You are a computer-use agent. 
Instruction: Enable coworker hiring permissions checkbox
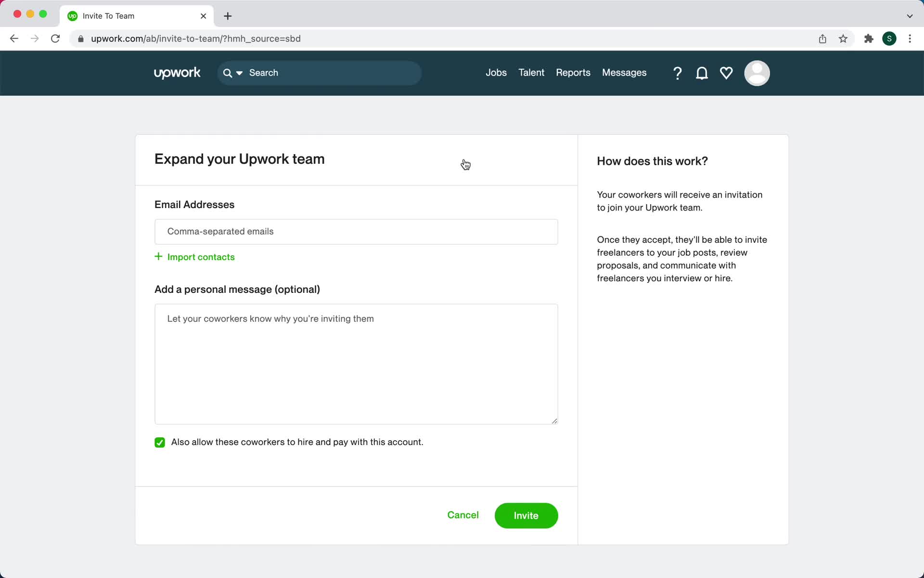tap(160, 442)
